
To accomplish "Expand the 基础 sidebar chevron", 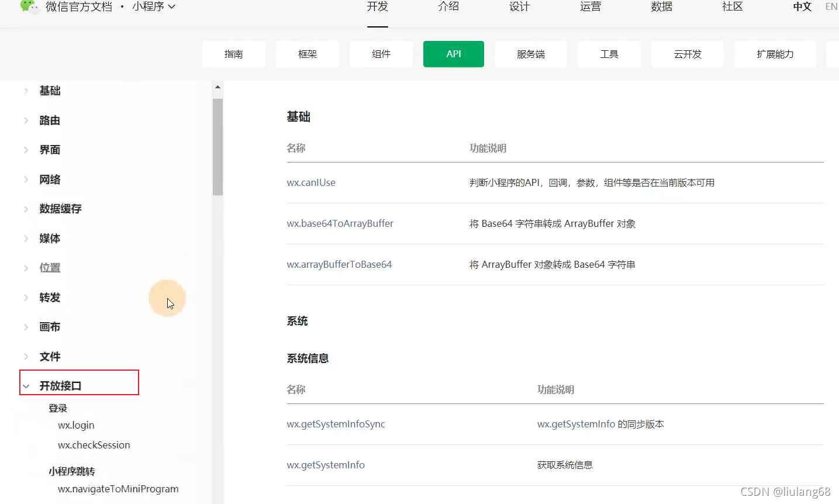I will pos(26,91).
